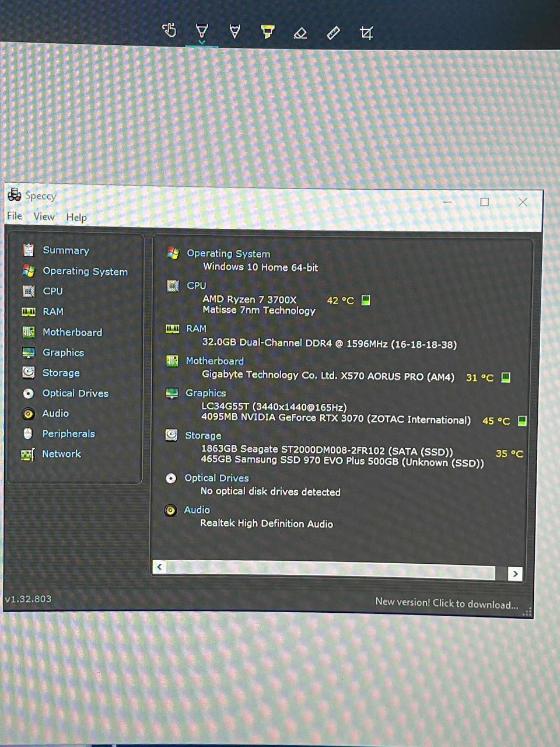
Task: Select Graphics in the sidebar
Action: pos(63,352)
